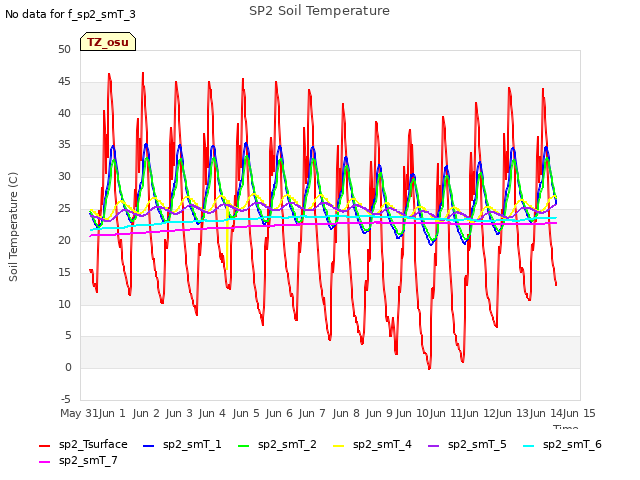Click the blue sp2_smT_1 legend swatch
The image size is (640, 480).
click(x=149, y=446)
